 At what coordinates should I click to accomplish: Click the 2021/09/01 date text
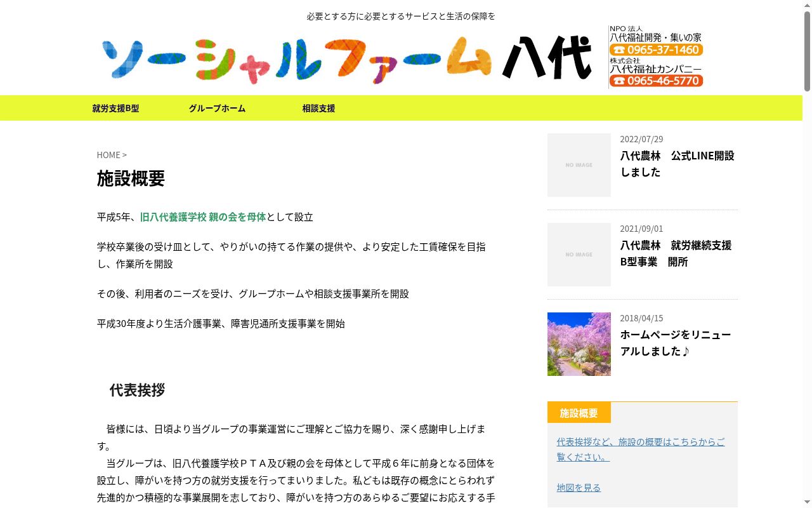point(641,229)
